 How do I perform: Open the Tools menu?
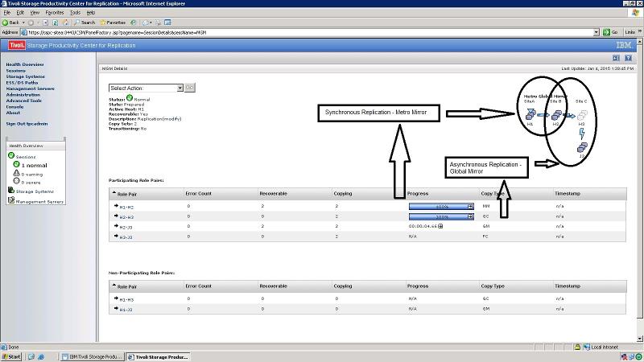coord(75,13)
